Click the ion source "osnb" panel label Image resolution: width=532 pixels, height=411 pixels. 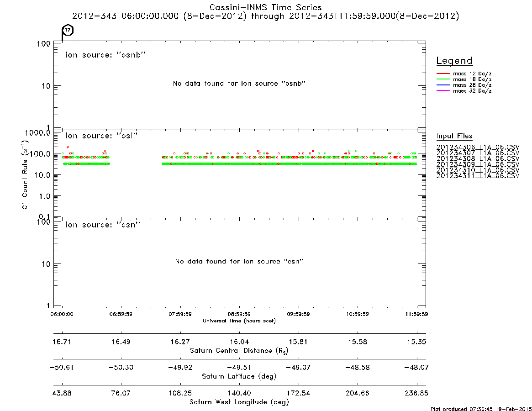pyautogui.click(x=105, y=55)
